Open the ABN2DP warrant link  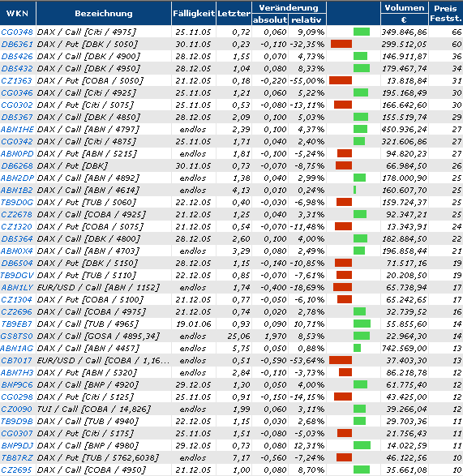pos(17,178)
